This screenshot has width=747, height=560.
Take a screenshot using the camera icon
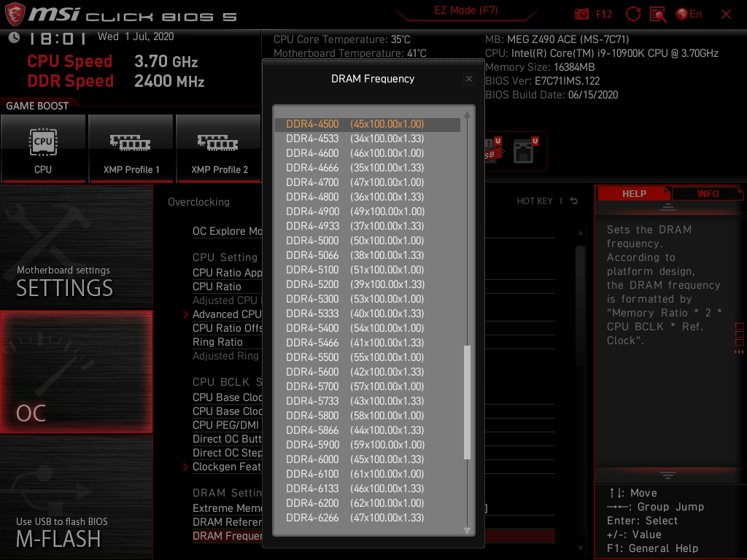click(x=581, y=13)
